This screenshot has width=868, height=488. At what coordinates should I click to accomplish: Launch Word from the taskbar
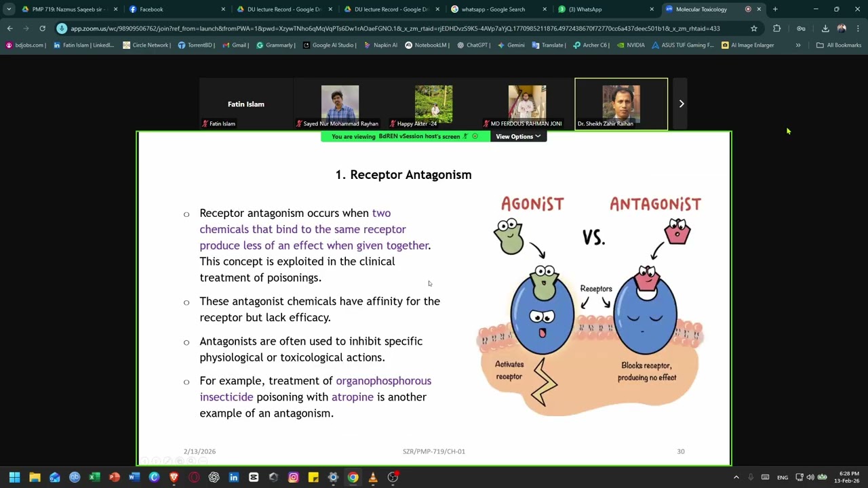(x=134, y=477)
